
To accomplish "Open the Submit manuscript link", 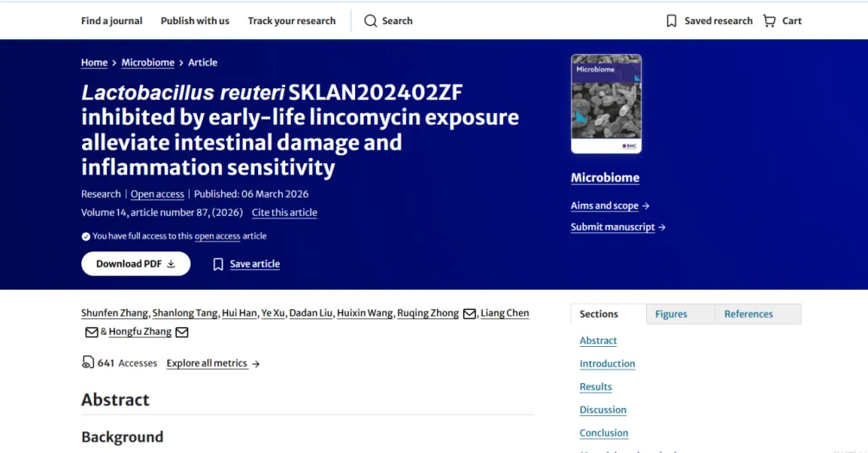I will 612,227.
